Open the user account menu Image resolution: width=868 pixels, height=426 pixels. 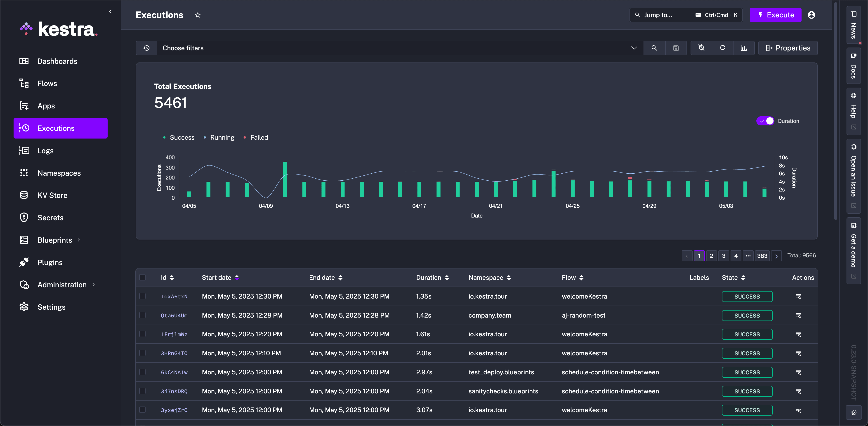coord(812,15)
